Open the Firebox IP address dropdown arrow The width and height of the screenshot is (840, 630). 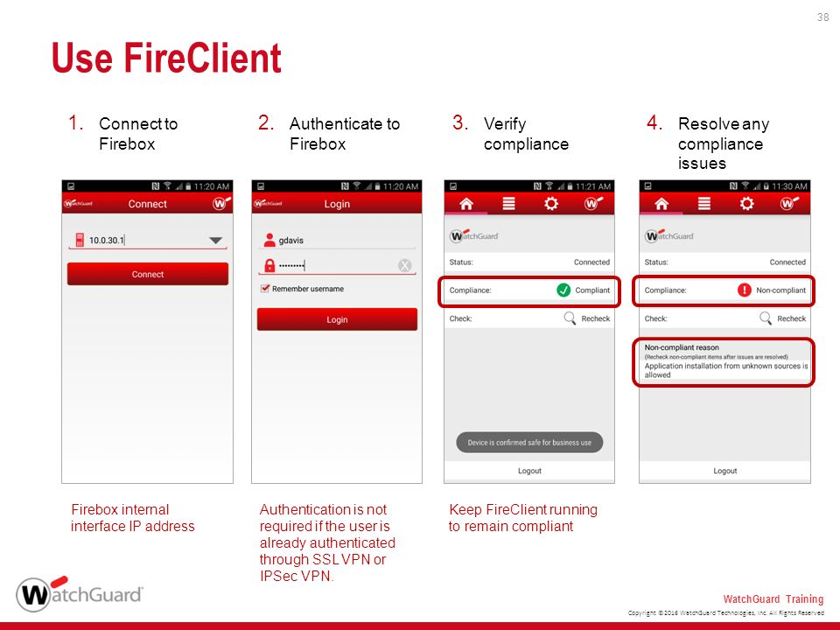tap(216, 241)
